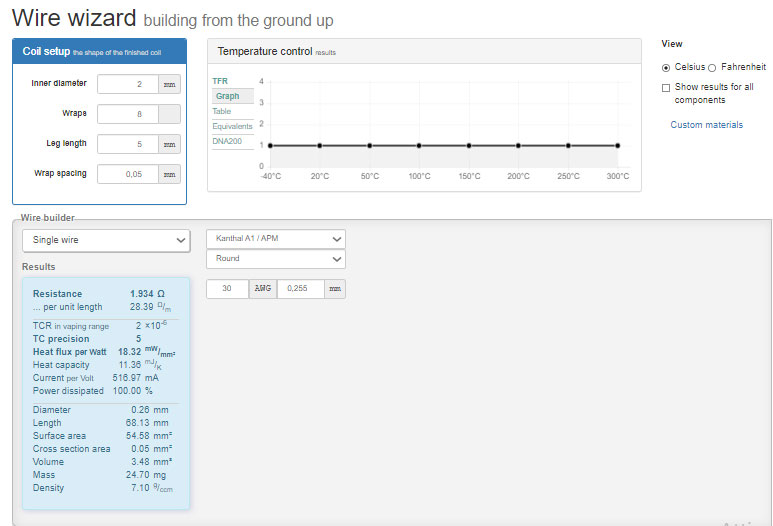The image size is (773, 526).
Task: Expand the Kanthal A1 / APM material dropdown
Action: tap(275, 239)
